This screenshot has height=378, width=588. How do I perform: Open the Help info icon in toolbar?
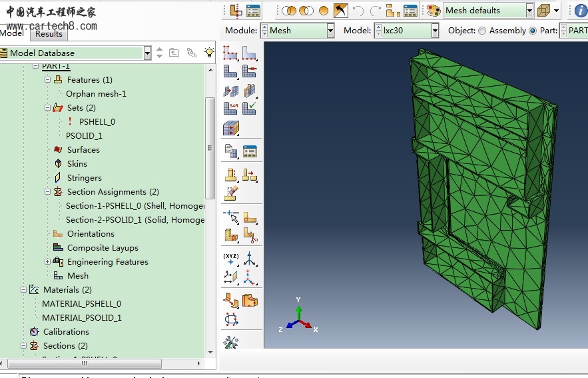pyautogui.click(x=580, y=11)
